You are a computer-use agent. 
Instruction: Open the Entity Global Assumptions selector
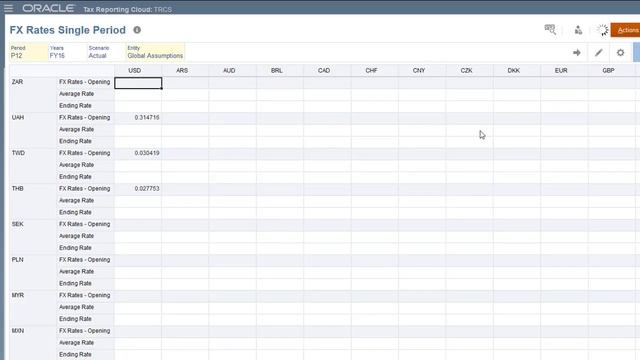tap(155, 52)
